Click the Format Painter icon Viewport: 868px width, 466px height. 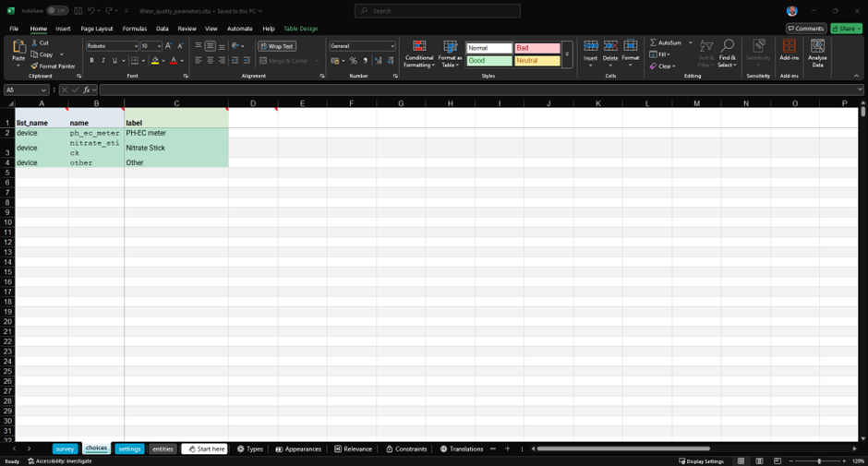[x=34, y=66]
